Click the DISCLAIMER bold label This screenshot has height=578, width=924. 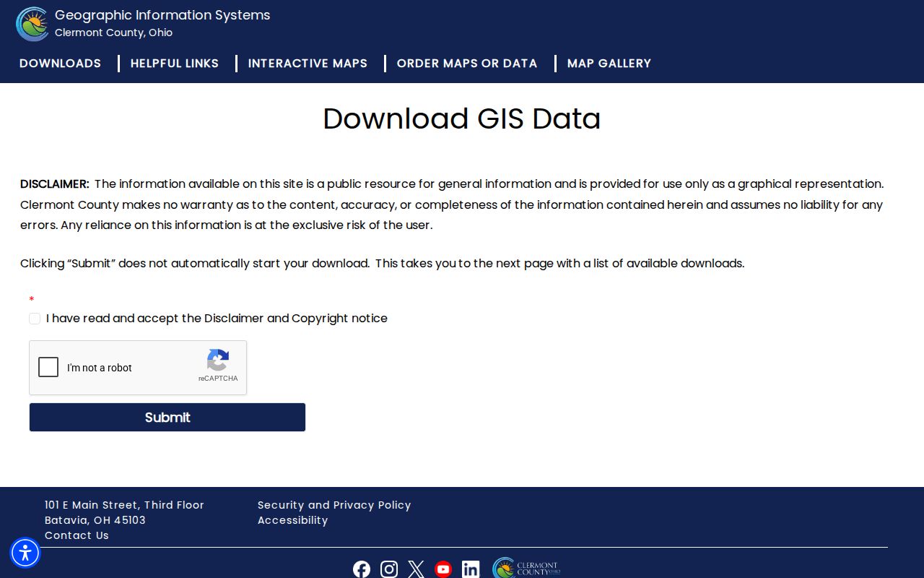55,184
